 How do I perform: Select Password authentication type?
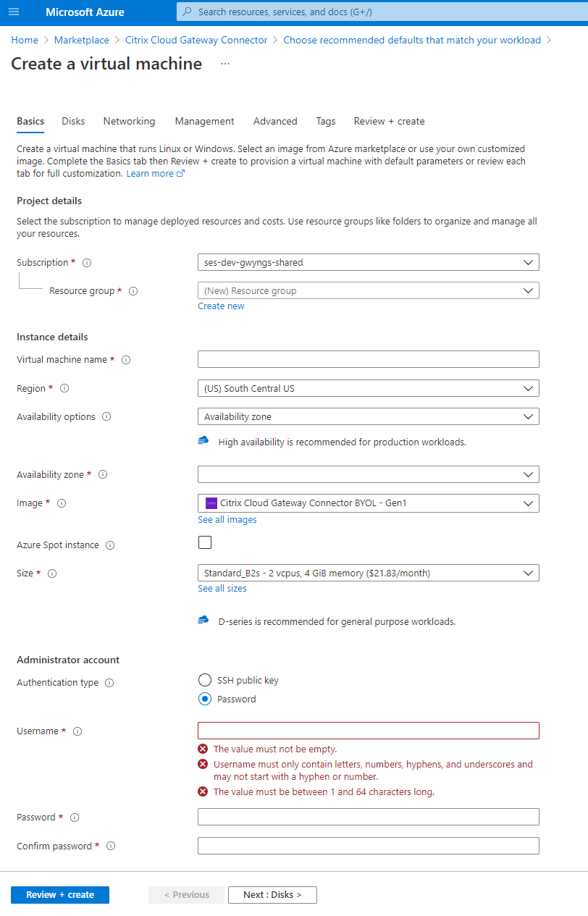[205, 699]
